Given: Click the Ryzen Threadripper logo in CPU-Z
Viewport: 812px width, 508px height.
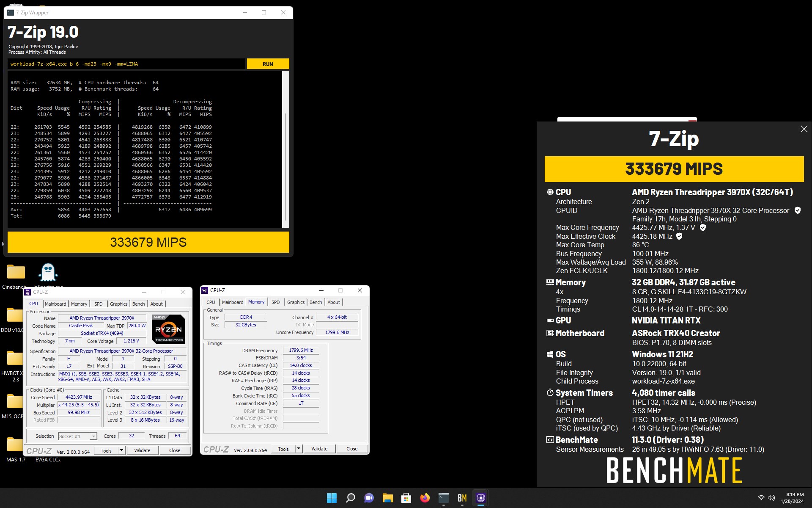Looking at the screenshot, I should (168, 329).
